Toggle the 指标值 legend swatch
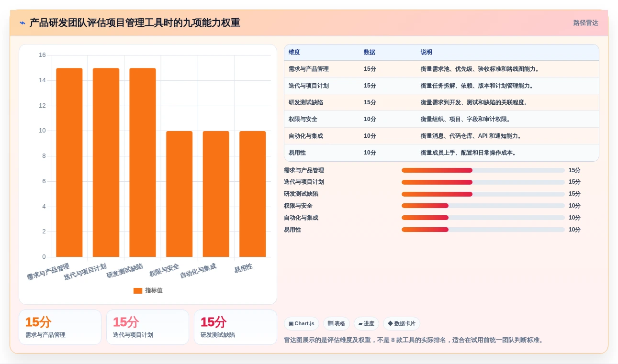Viewport: 618px width, 364px height. pyautogui.click(x=138, y=290)
